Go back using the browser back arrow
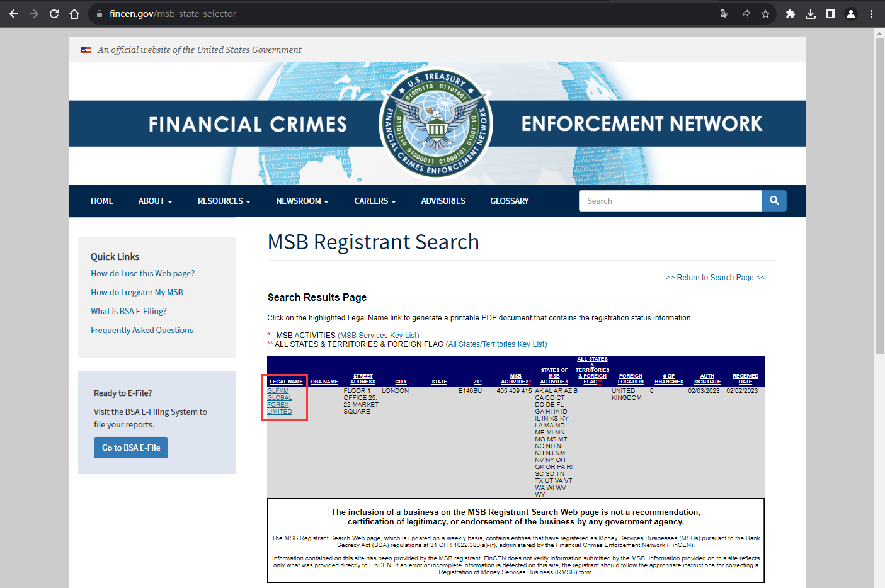885x588 pixels. point(14,14)
